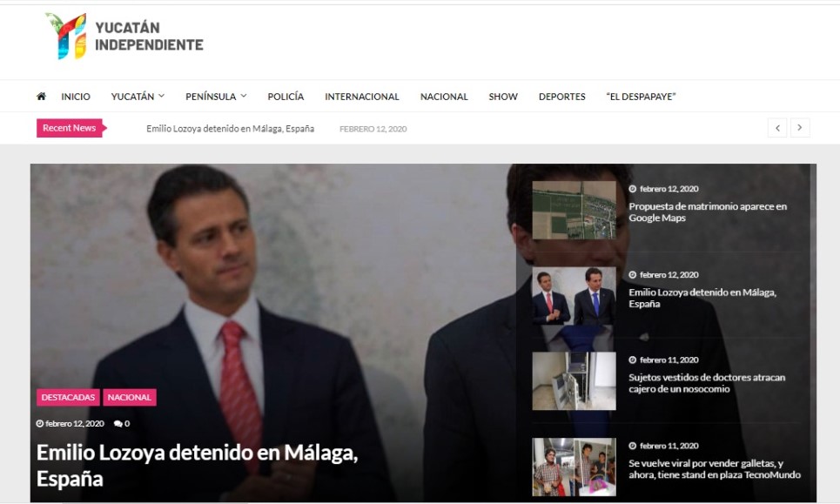Go to previous recent news item
This screenshot has width=840, height=504.
coord(777,128)
